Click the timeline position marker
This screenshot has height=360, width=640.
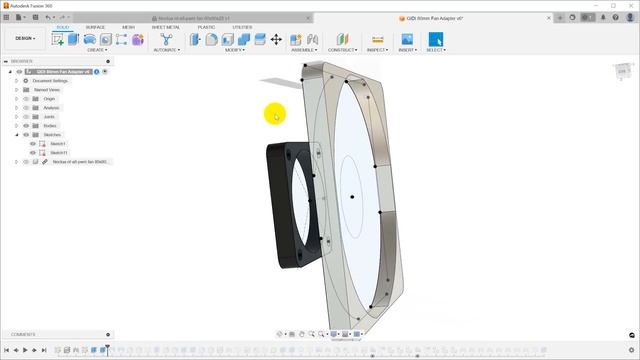(x=107, y=349)
